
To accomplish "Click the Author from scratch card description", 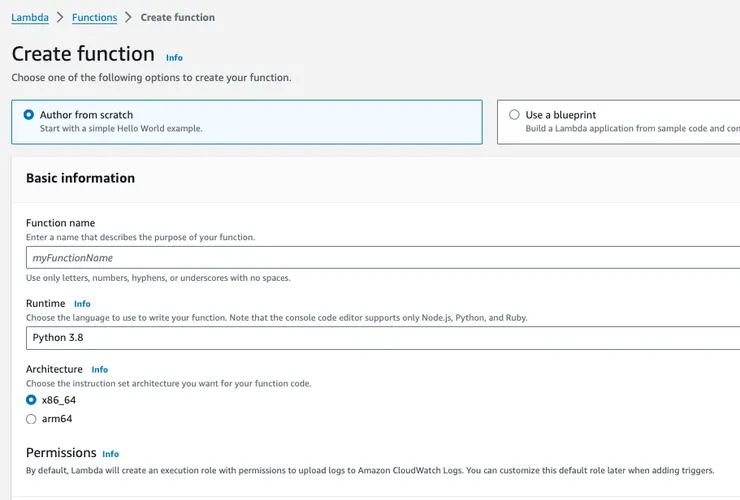I will (x=121, y=129).
